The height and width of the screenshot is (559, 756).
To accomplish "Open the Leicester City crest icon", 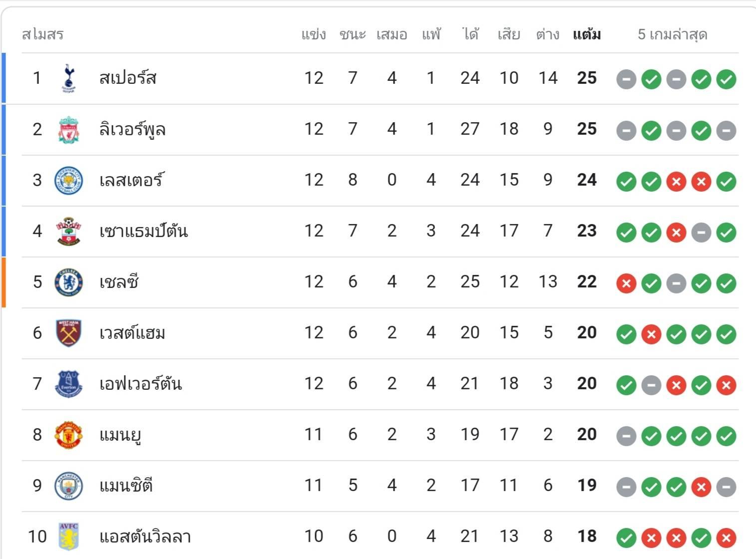I will [x=68, y=181].
